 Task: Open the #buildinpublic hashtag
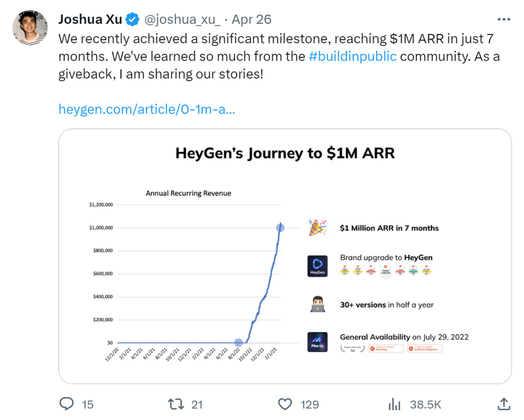(x=353, y=56)
